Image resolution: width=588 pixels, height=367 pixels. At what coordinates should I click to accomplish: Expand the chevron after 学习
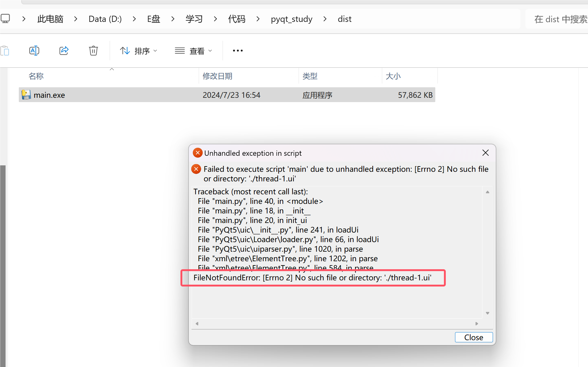point(215,19)
